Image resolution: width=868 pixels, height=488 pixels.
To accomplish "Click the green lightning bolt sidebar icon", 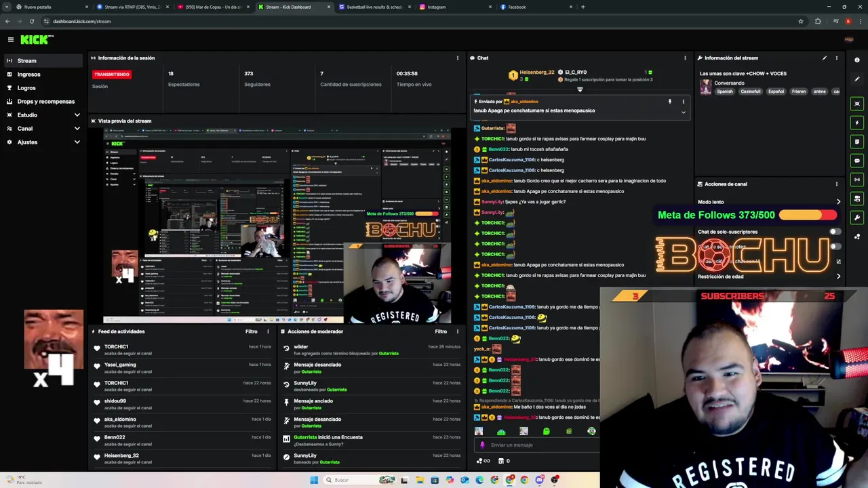I will point(857,123).
